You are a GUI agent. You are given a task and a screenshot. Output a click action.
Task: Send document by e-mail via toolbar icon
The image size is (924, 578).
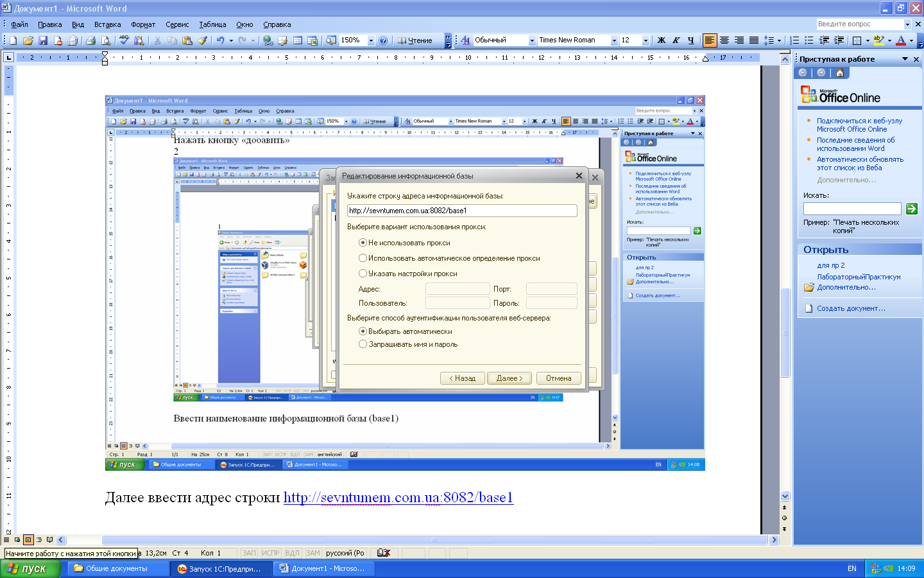pos(73,40)
